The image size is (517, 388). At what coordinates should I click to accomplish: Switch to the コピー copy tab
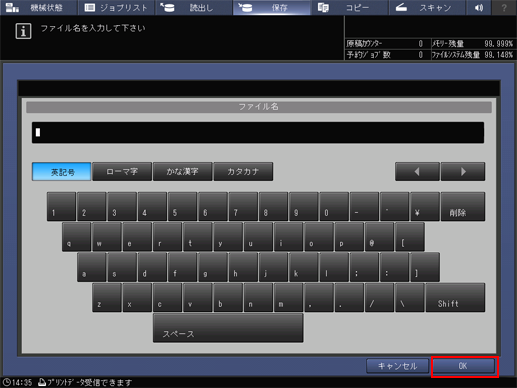point(349,7)
